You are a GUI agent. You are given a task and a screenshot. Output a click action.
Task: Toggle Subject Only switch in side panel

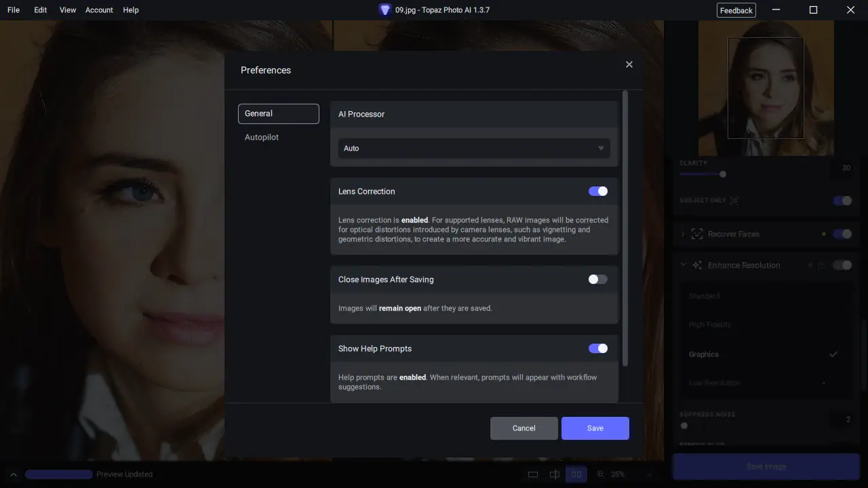(842, 201)
